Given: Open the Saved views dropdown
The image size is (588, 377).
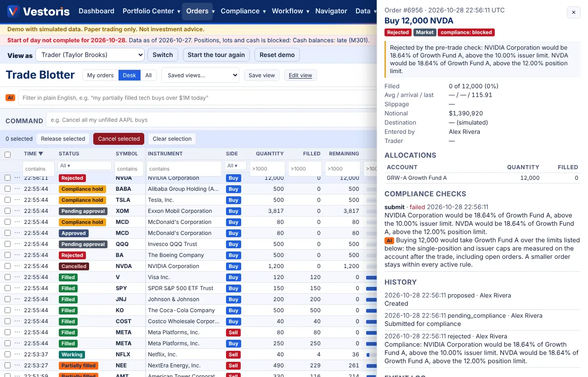Looking at the screenshot, I should pyautogui.click(x=200, y=75).
